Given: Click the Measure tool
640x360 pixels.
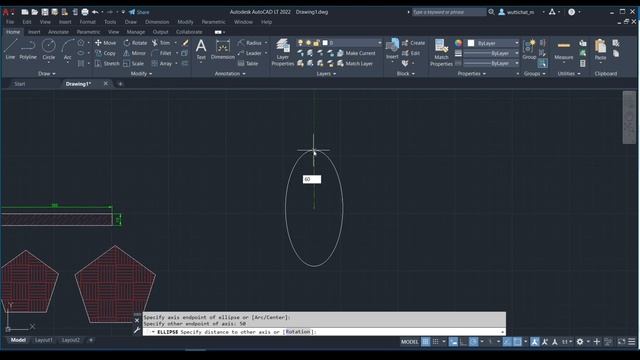Looking at the screenshot, I should 564,50.
